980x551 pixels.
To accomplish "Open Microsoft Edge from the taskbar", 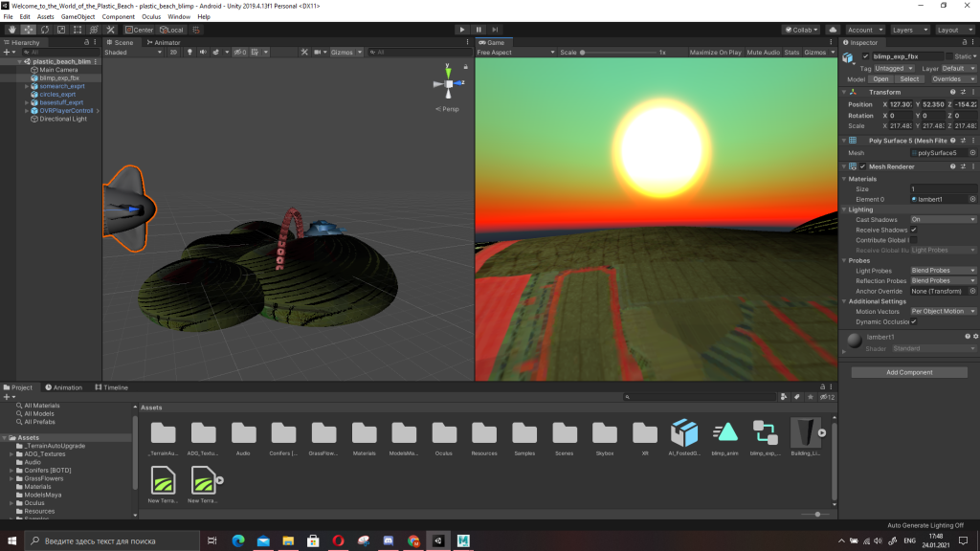I will coord(238,541).
